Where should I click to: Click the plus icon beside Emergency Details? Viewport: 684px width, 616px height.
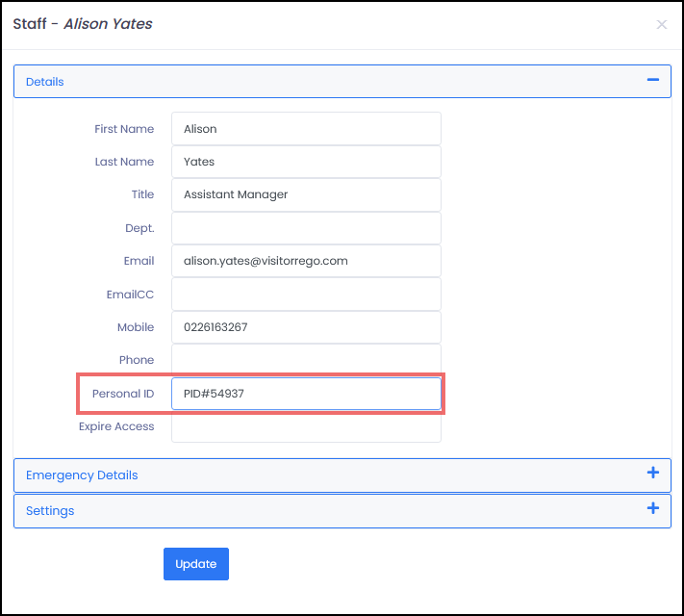pyautogui.click(x=653, y=474)
